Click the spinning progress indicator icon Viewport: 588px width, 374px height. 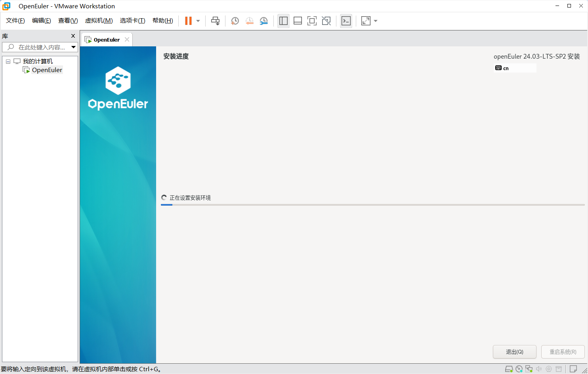[164, 197]
